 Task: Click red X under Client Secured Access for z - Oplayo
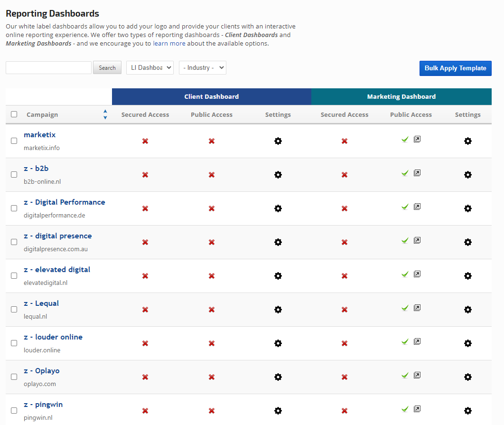[x=145, y=377]
